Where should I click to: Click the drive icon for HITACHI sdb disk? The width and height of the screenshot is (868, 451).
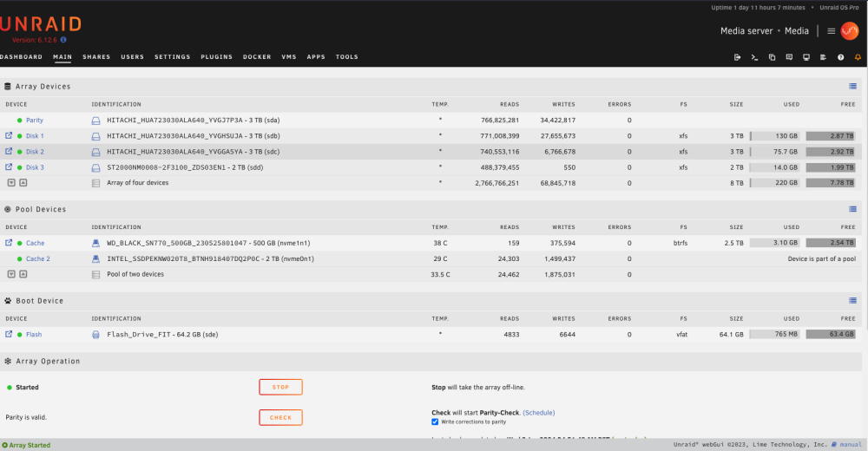point(95,136)
